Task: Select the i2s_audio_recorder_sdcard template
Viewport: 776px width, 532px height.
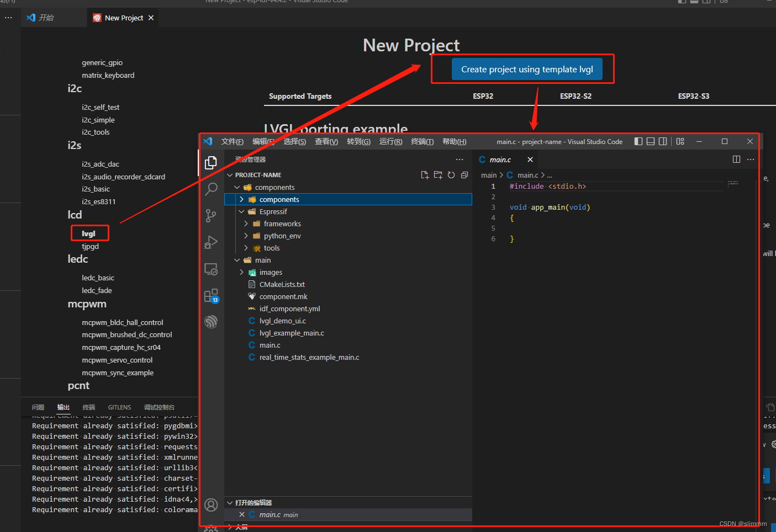Action: [x=123, y=177]
